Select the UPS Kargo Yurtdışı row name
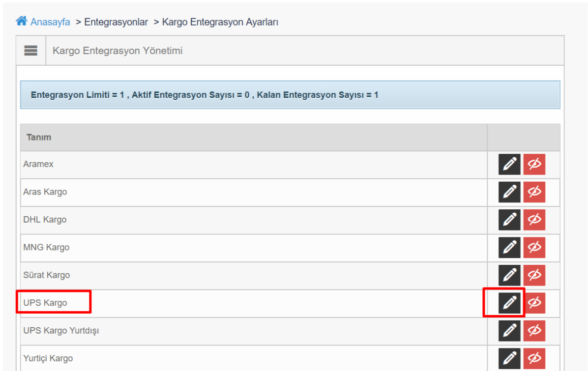Screen dimensions: 588x371 click(x=61, y=331)
